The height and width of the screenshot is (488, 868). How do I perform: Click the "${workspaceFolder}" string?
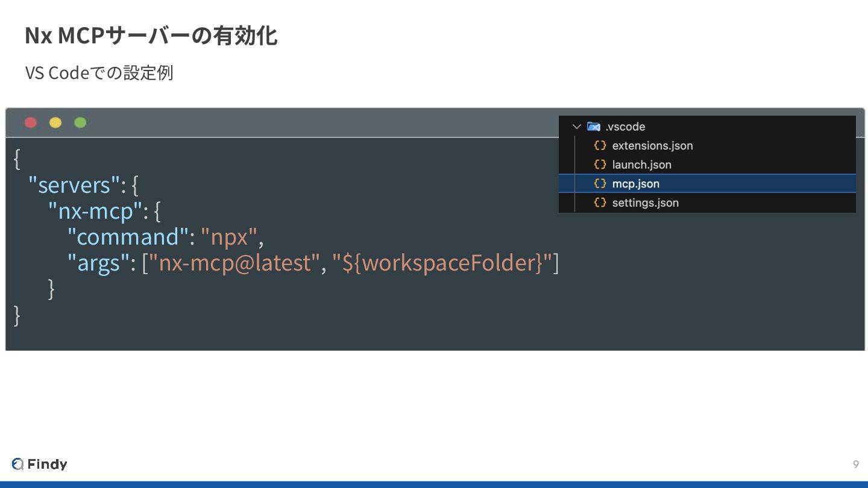click(x=442, y=263)
